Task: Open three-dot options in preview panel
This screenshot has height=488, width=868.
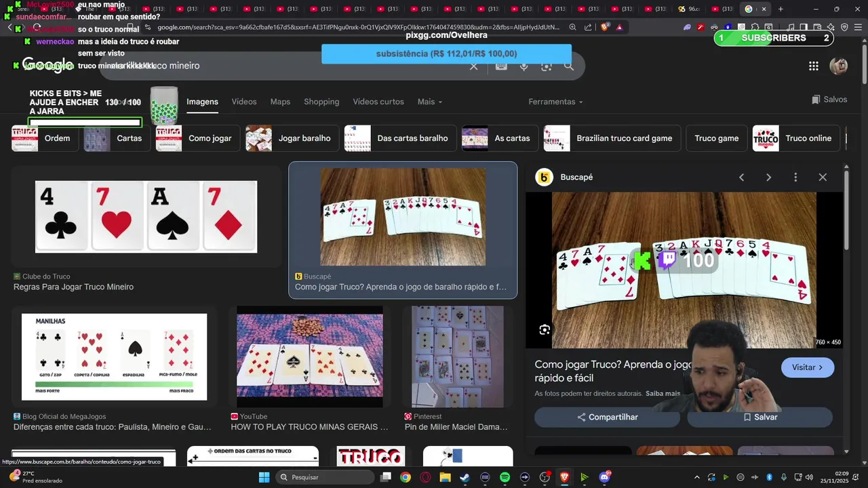Action: [x=795, y=177]
